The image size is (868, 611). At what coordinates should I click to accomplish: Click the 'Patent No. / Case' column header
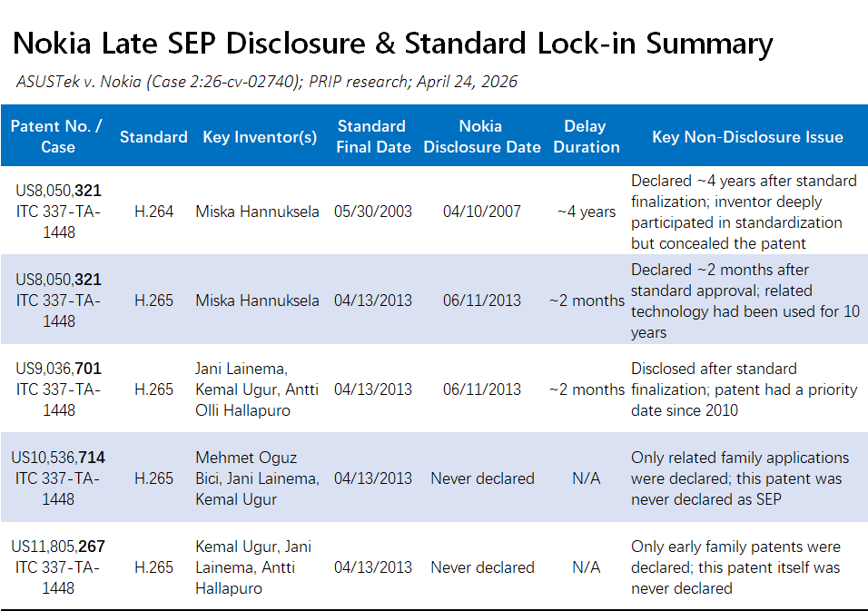tap(56, 136)
